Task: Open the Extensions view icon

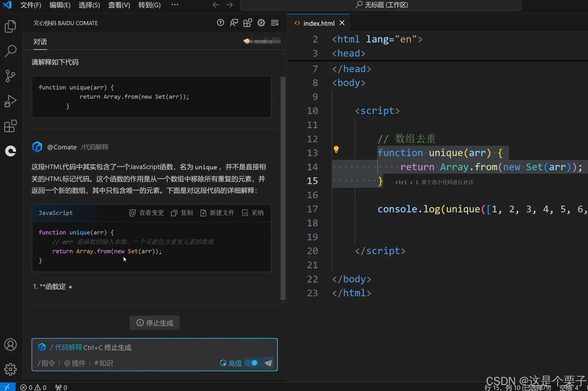Action: coord(10,126)
